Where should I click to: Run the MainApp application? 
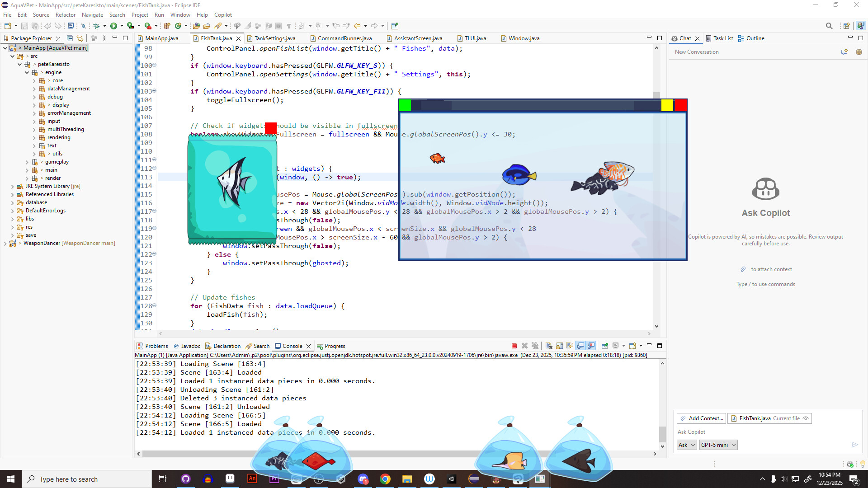click(114, 26)
